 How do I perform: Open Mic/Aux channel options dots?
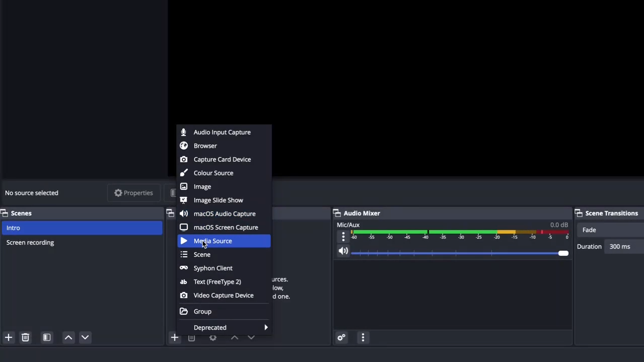pos(343,236)
